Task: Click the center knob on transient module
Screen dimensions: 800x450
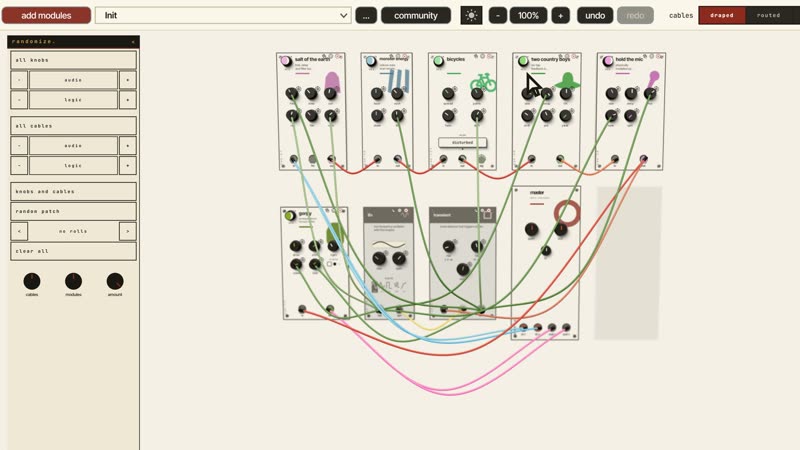Action: [x=463, y=269]
